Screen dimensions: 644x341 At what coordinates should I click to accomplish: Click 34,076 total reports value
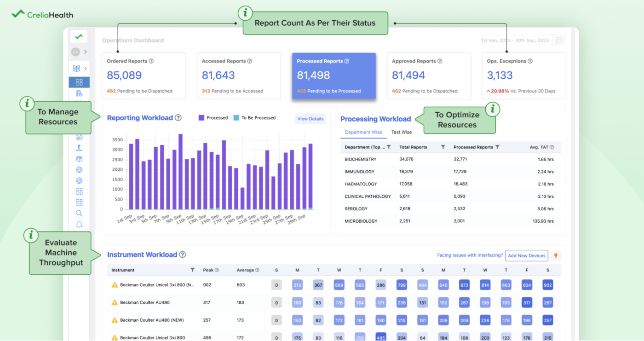(406, 160)
